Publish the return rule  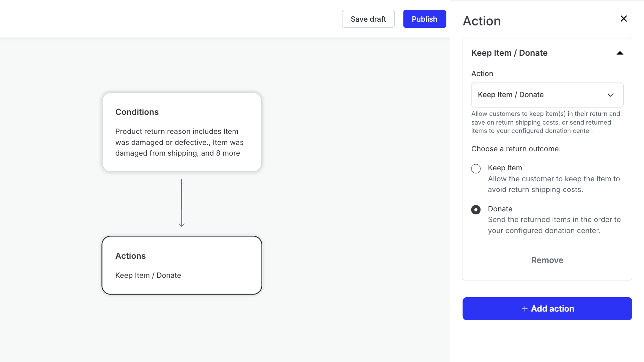[x=424, y=19]
